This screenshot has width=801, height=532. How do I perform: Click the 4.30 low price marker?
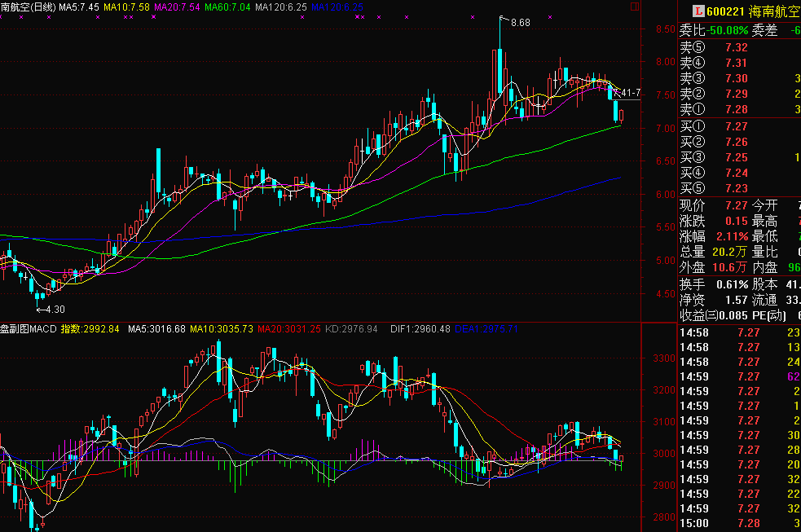53,310
